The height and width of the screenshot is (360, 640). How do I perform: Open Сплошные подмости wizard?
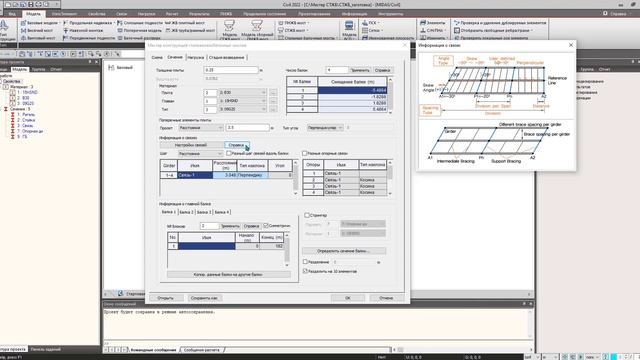click(x=140, y=23)
